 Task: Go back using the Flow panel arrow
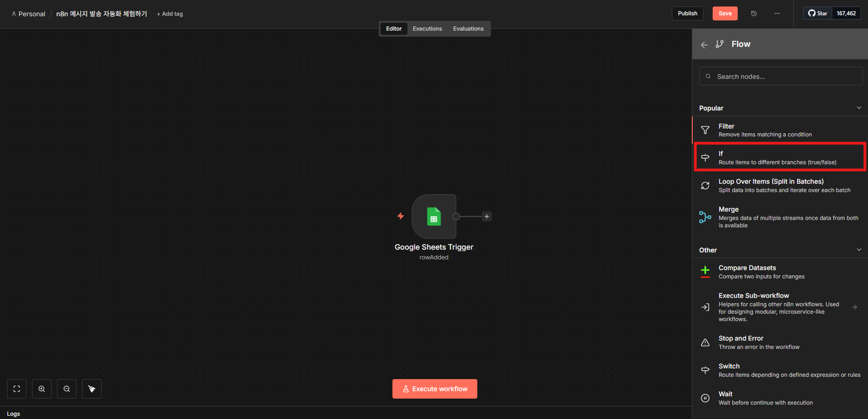(704, 45)
